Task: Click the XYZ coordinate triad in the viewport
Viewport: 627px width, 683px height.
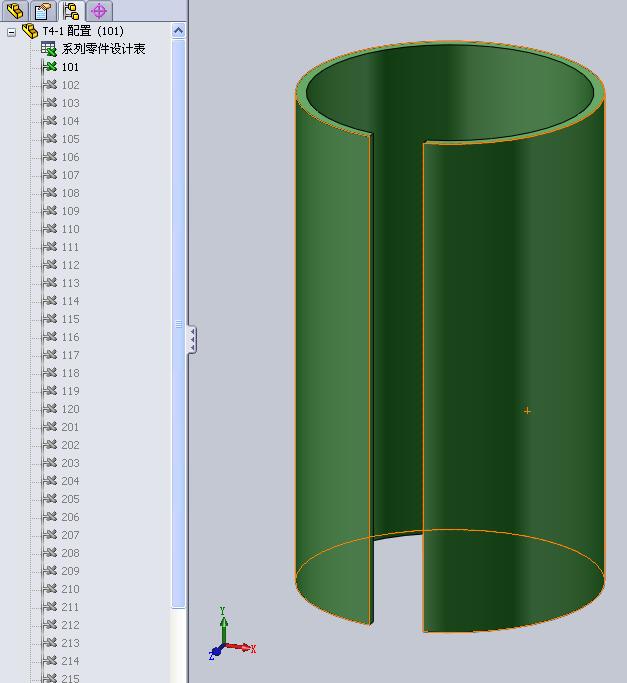Action: (232, 634)
